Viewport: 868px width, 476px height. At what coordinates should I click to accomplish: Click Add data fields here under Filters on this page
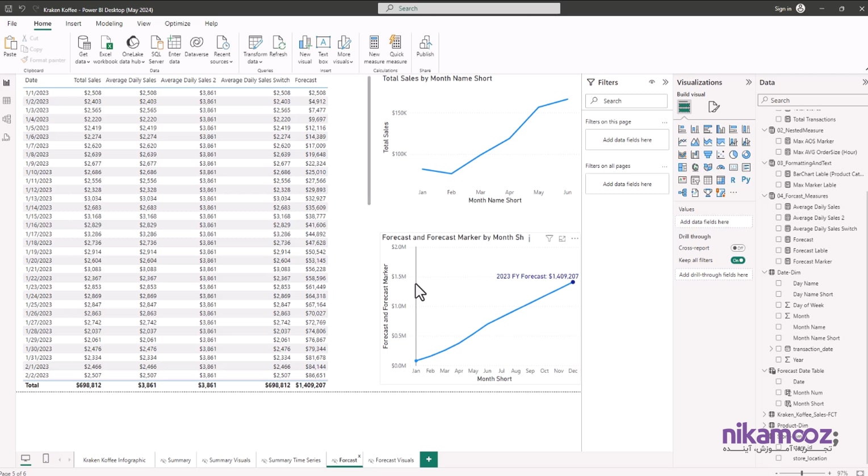627,140
